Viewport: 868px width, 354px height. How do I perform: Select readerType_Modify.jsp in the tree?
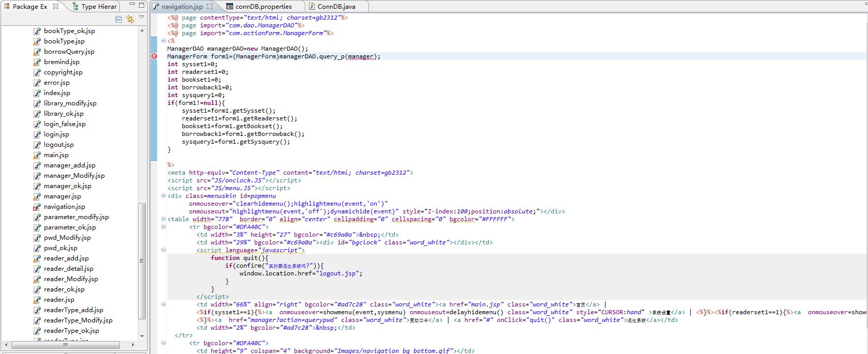pos(78,320)
